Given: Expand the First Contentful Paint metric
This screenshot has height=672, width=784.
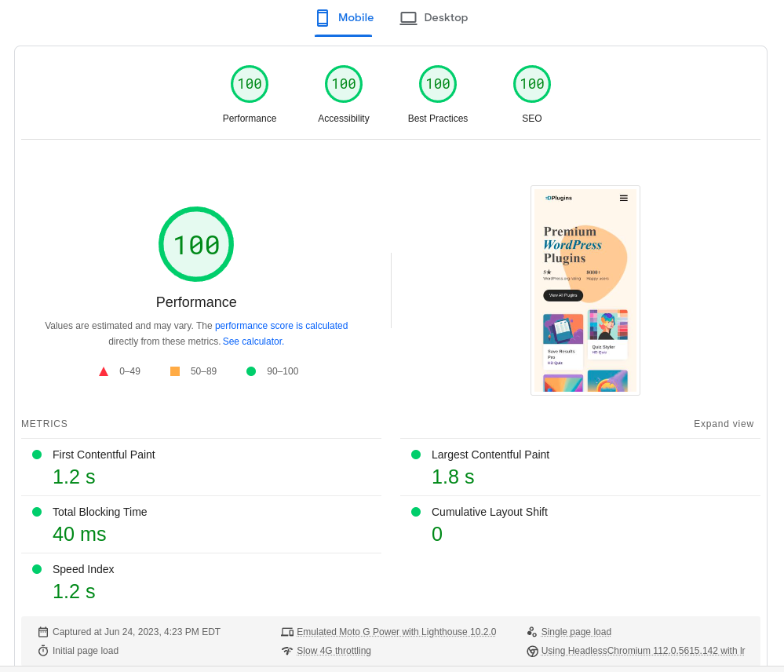Looking at the screenshot, I should point(104,455).
